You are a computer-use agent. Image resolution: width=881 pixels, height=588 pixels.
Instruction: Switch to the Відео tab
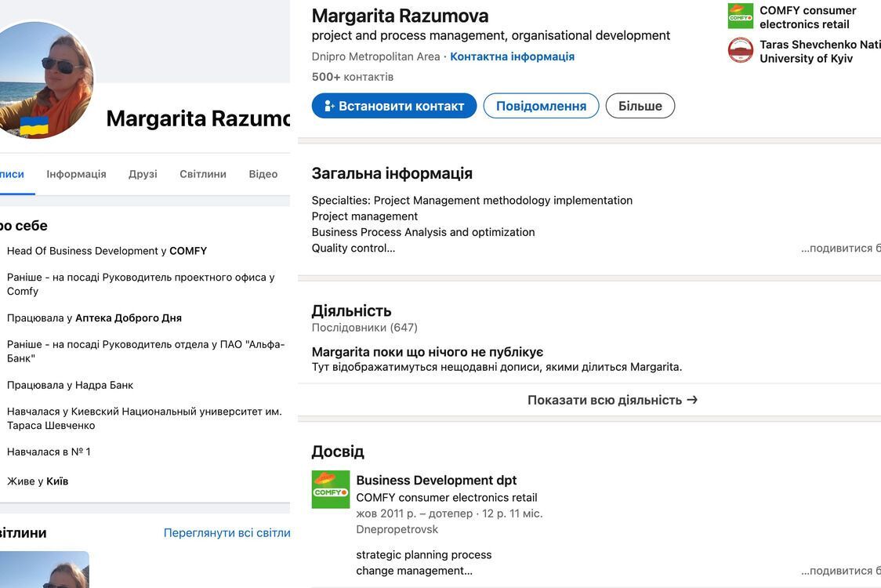coord(263,174)
